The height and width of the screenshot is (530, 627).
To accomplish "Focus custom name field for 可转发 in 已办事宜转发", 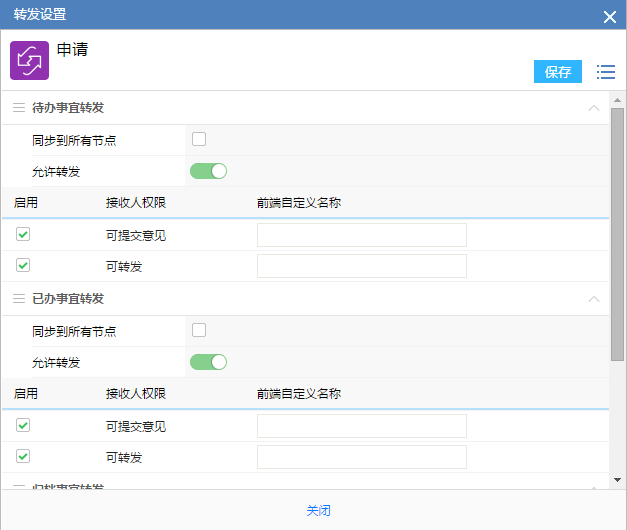I will tap(361, 458).
